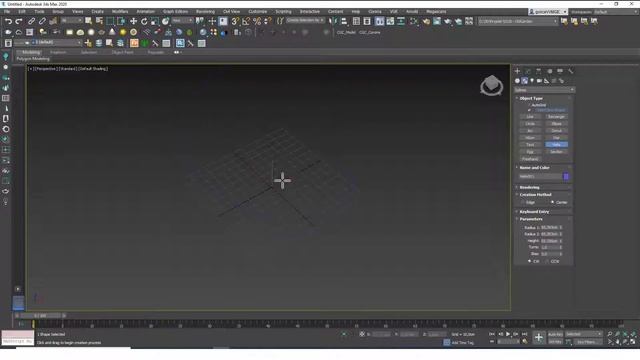Click the Mirror tool icon
Image resolution: width=640 pixels, height=360 pixels.
pos(333,21)
